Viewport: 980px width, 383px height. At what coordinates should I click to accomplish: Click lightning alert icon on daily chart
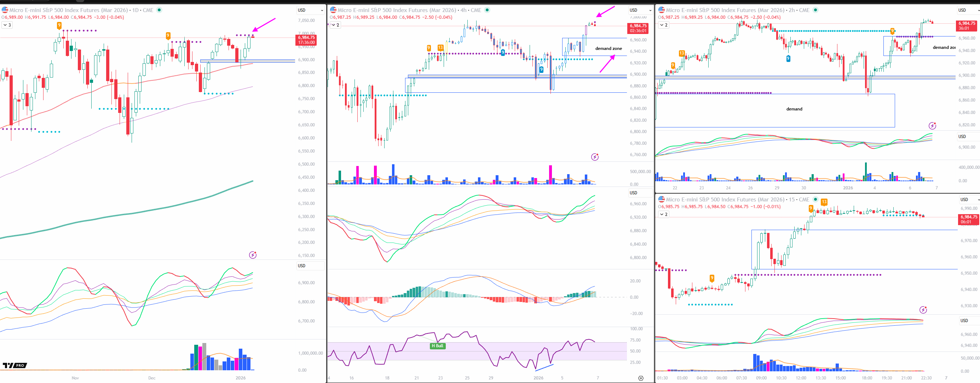coord(253,255)
